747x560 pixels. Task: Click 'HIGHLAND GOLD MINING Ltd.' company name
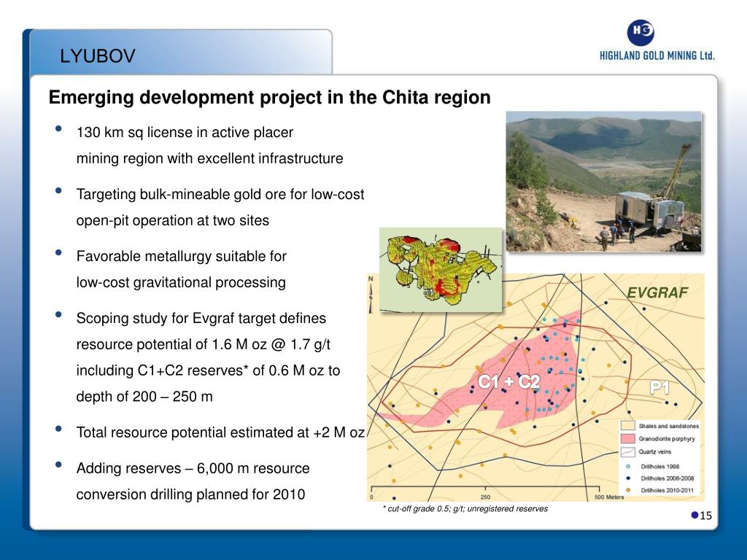[x=657, y=55]
